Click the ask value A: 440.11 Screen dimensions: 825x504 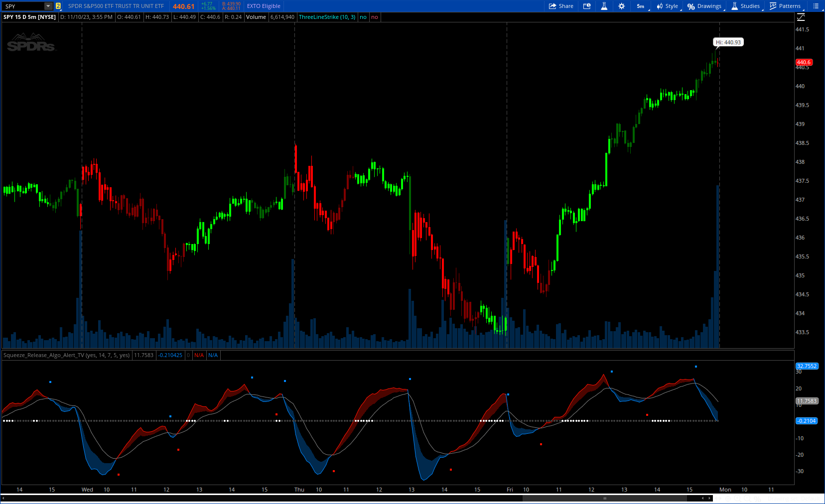tap(232, 8)
